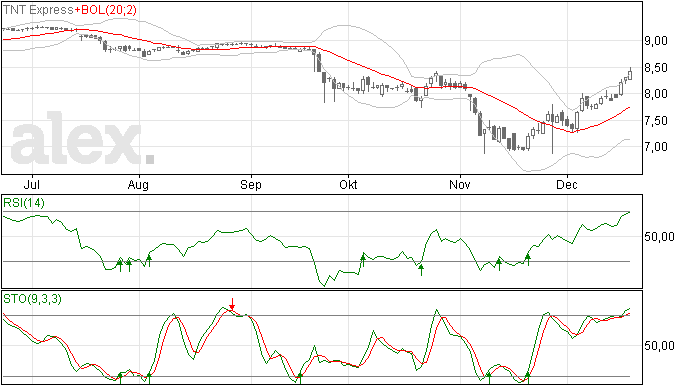Click the RSI(14) indicator label
This screenshot has height=387, width=690.
pos(24,203)
